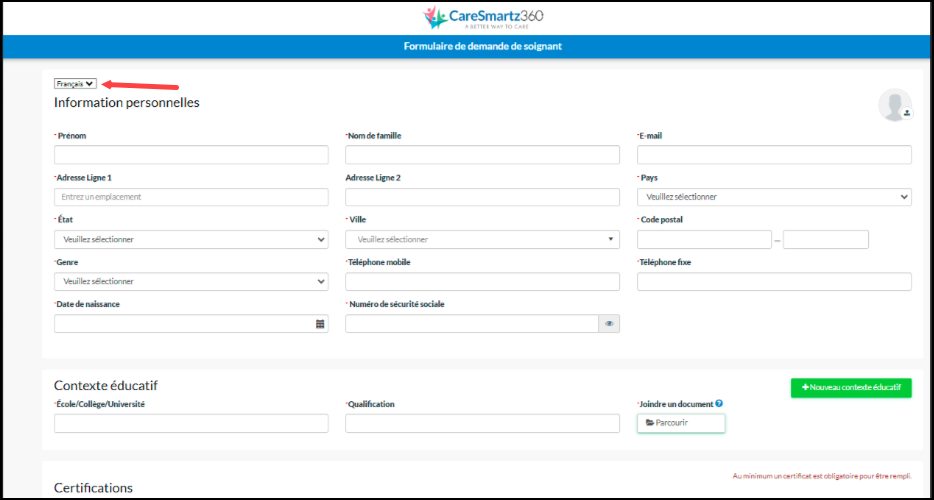Open the Genre dropdown

click(191, 281)
